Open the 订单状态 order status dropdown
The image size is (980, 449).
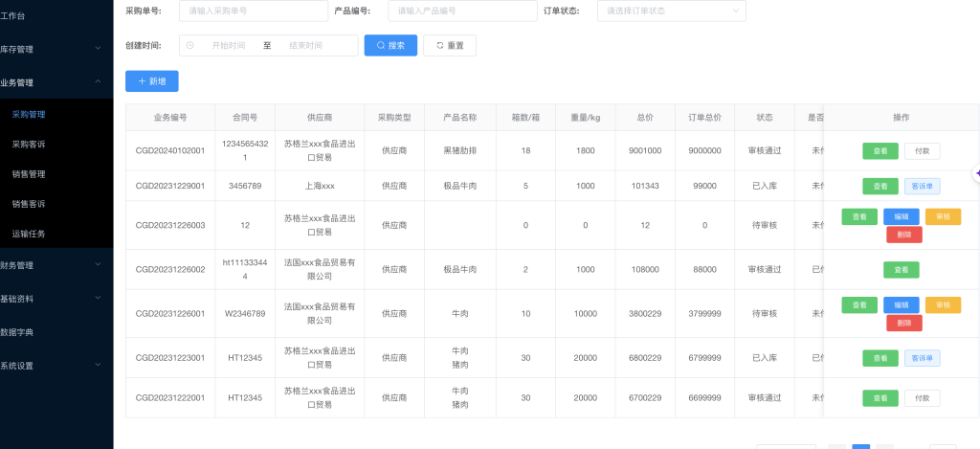[x=671, y=11]
